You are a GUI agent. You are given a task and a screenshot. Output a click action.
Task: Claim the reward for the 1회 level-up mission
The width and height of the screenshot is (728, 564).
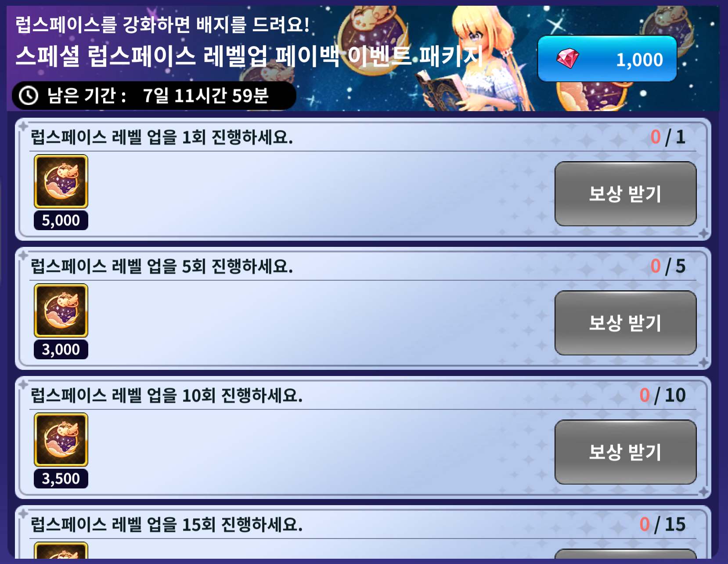point(625,194)
